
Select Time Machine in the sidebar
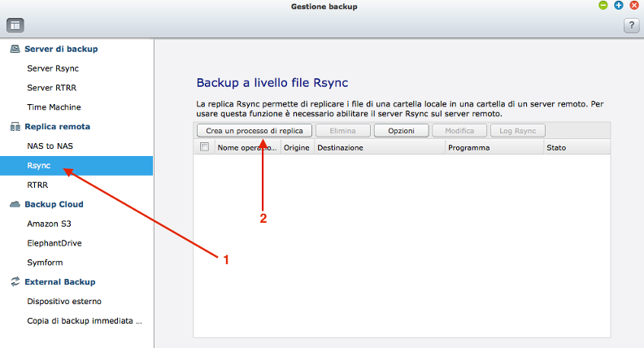click(x=54, y=107)
